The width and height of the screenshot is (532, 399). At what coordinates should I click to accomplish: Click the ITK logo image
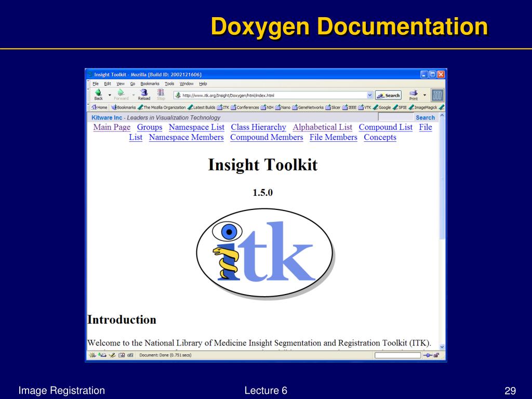click(x=265, y=254)
